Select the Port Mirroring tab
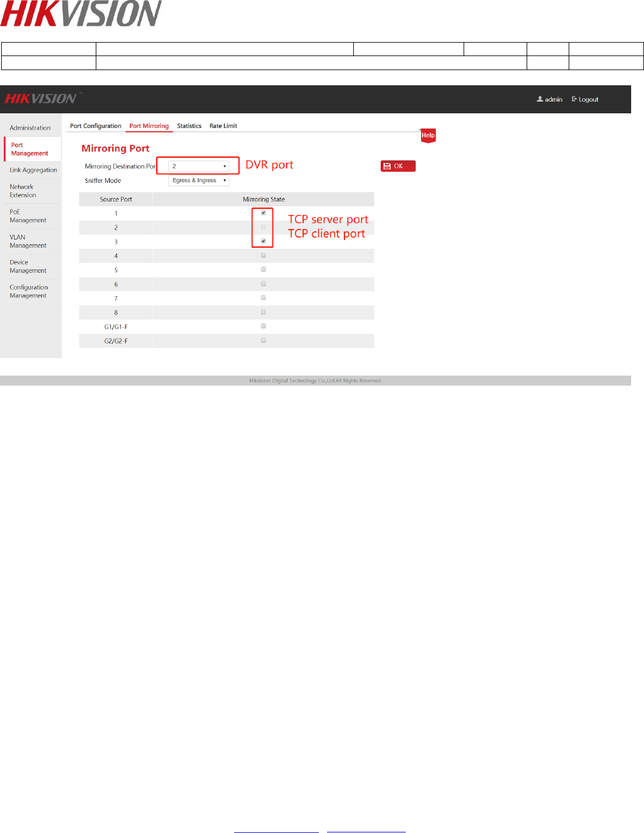 click(149, 126)
